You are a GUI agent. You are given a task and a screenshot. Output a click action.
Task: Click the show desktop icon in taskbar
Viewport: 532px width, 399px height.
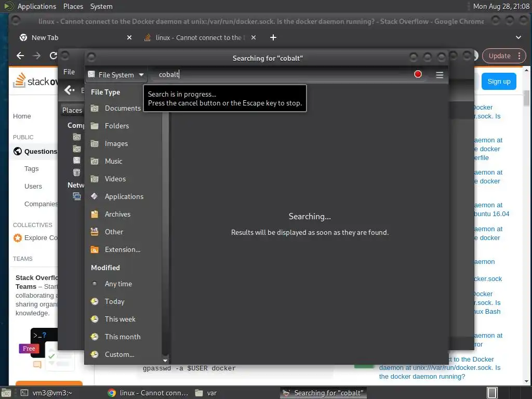point(6,393)
